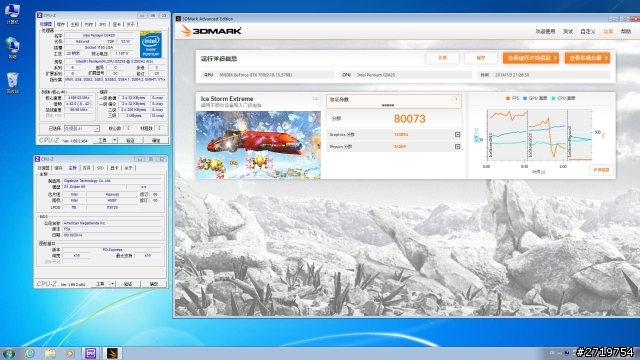Open Windows Media Player from taskbar
This screenshot has width=640, height=360.
click(70, 353)
